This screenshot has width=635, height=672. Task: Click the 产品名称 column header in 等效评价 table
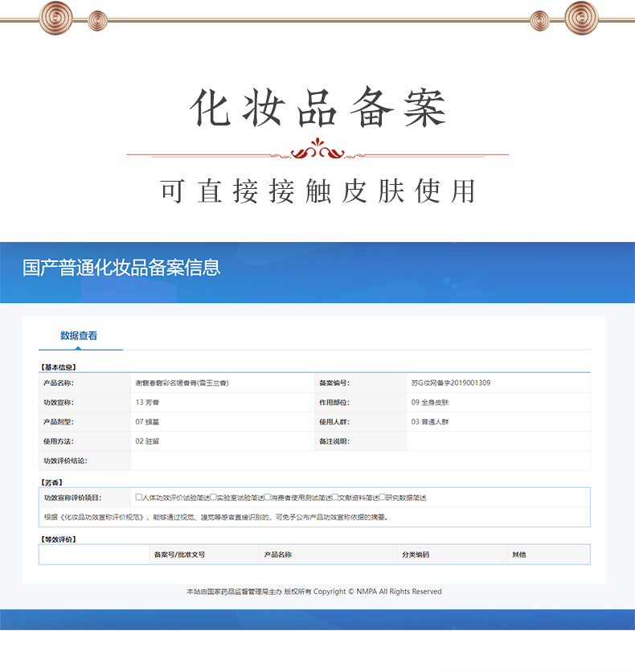pyautogui.click(x=277, y=555)
